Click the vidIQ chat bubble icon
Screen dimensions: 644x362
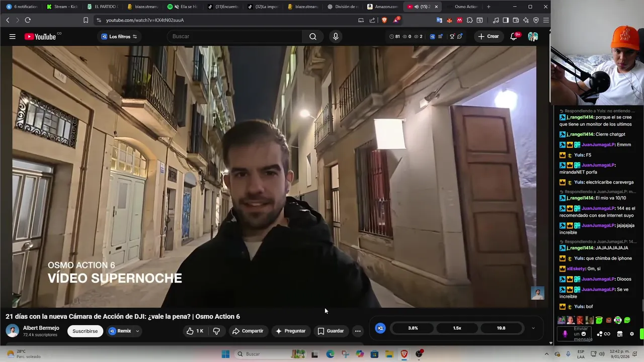pos(460,36)
